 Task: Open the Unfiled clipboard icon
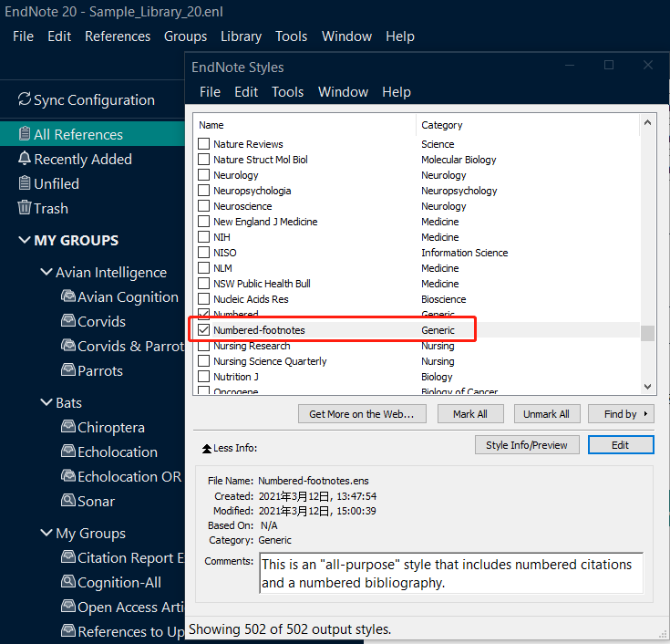25,183
